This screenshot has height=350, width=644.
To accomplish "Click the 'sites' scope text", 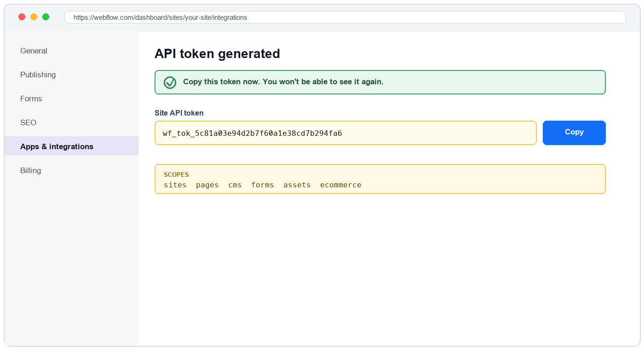I will point(175,185).
